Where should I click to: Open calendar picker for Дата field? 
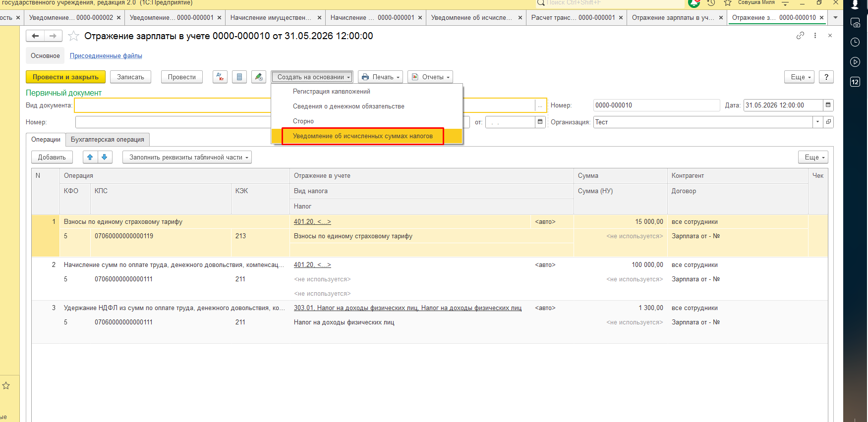(x=828, y=105)
